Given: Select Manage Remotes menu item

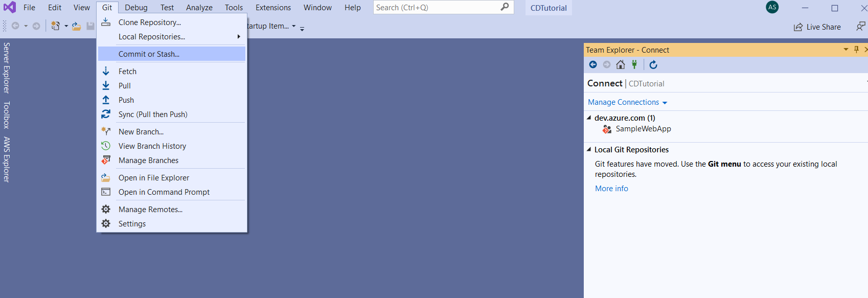Looking at the screenshot, I should pos(172,209).
